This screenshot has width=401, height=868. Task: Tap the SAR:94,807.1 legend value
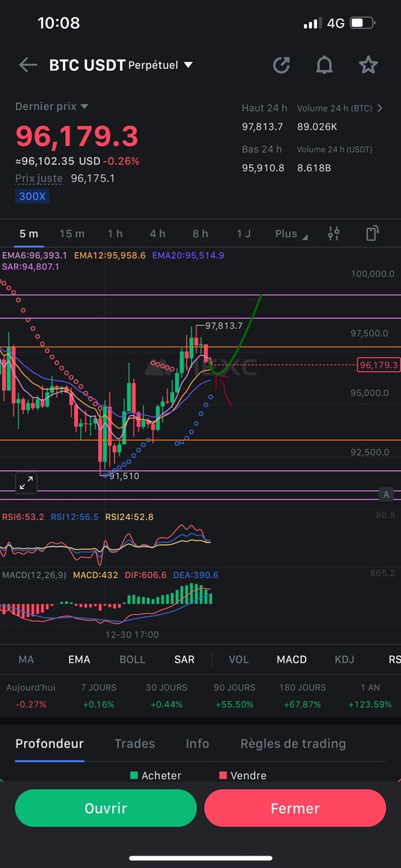[30, 267]
